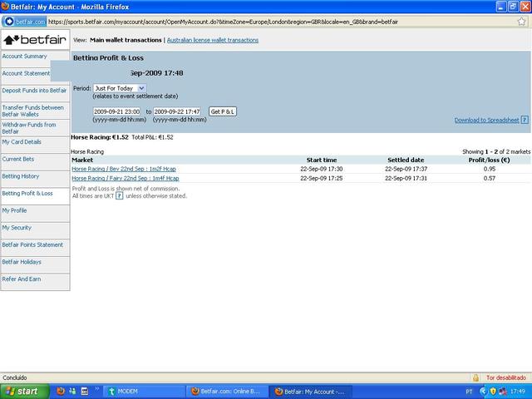This screenshot has height=399, width=532.
Task: Open Deposit Funds into Betfair
Action: [35, 91]
